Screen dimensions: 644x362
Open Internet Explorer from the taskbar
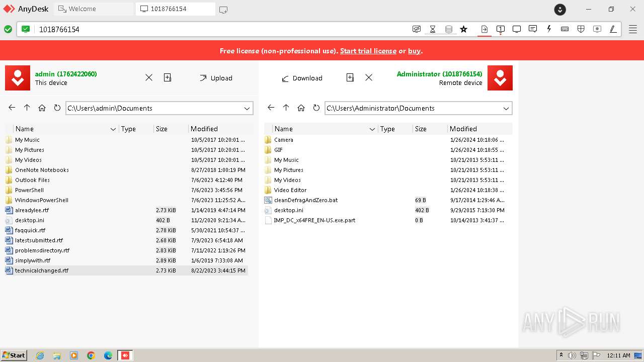tap(40, 355)
